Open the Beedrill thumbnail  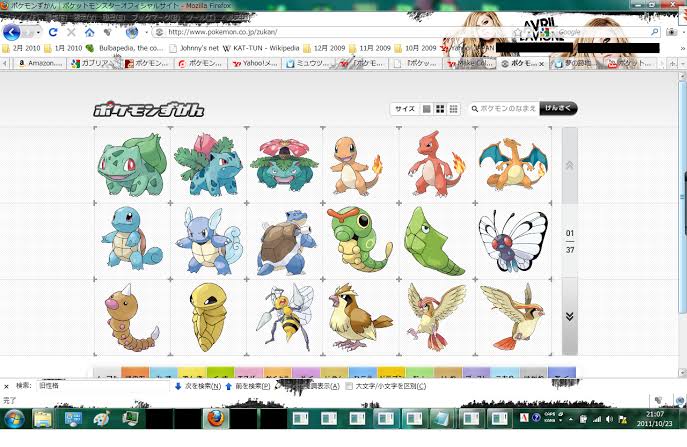coord(284,317)
